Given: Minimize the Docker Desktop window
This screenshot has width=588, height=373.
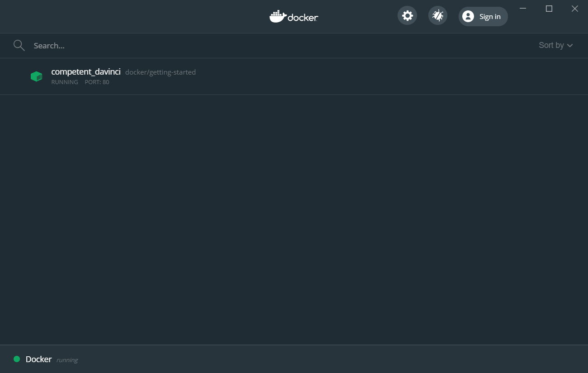Looking at the screenshot, I should (x=523, y=9).
